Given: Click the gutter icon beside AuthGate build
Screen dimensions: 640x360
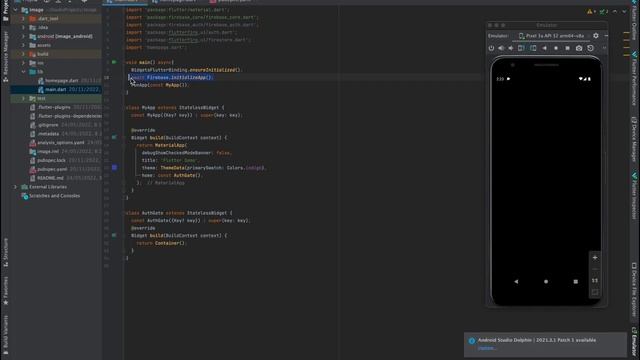Looking at the screenshot, I should (x=114, y=236).
